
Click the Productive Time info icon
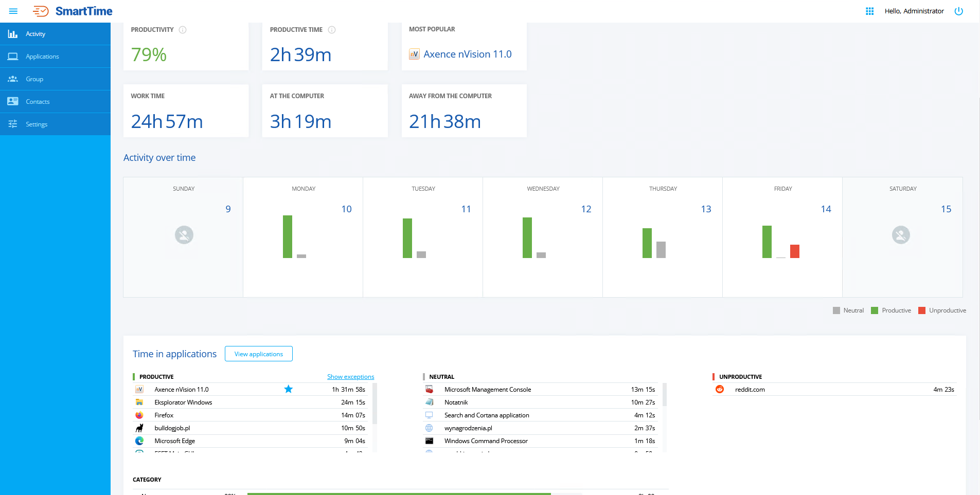[332, 30]
